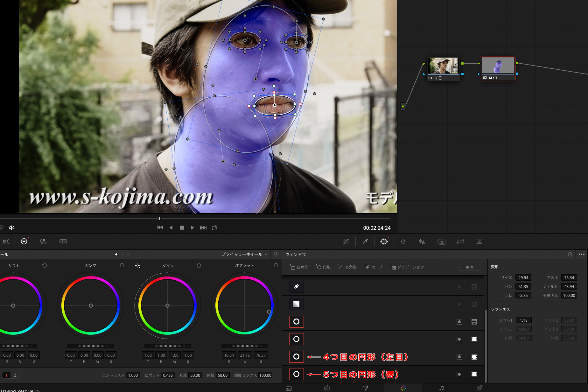Switch to the Fairlight page

pyautogui.click(x=441, y=388)
